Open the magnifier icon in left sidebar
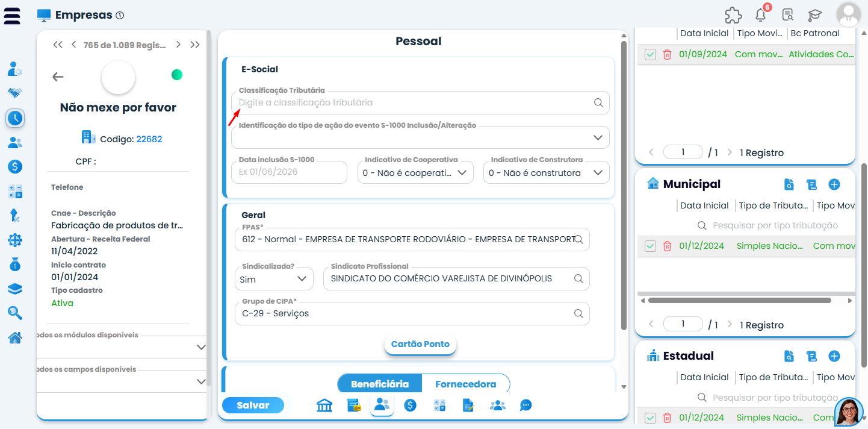The width and height of the screenshot is (868, 429). (15, 313)
